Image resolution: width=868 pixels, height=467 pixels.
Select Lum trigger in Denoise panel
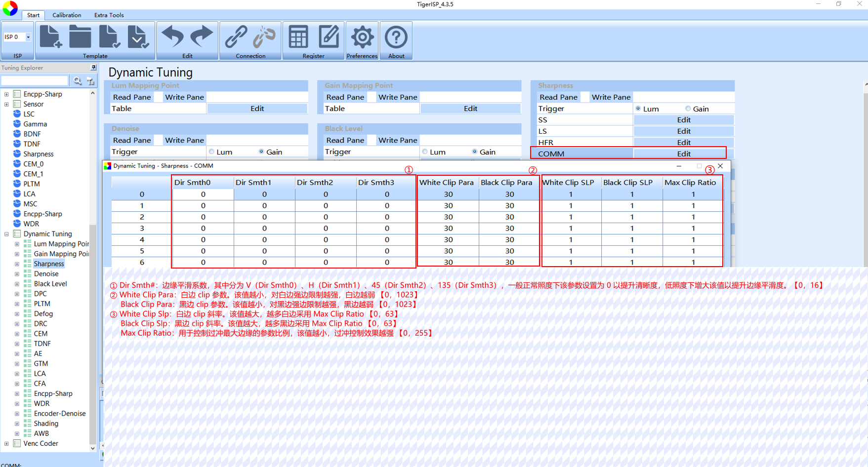coord(211,152)
